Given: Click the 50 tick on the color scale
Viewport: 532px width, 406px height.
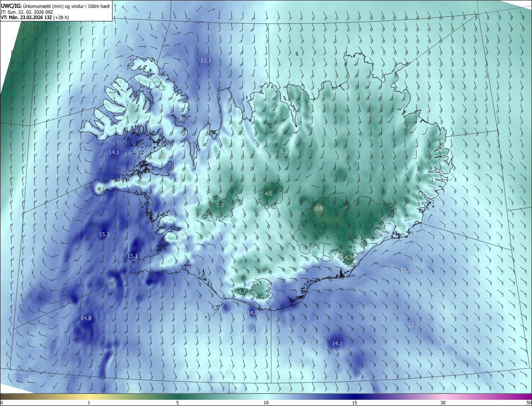Looking at the screenshot, I should pyautogui.click(x=529, y=403).
